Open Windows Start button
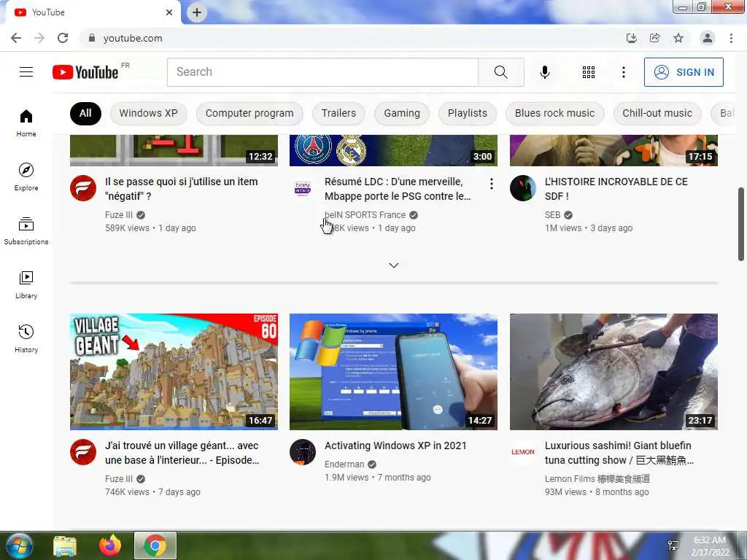 pos(19,545)
